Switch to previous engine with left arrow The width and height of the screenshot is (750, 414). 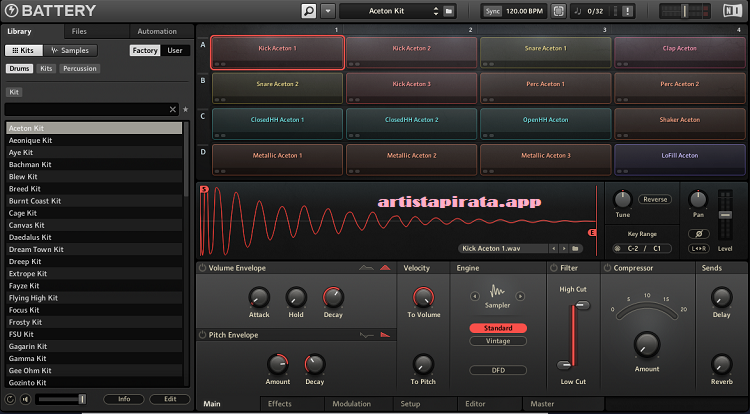(x=474, y=296)
